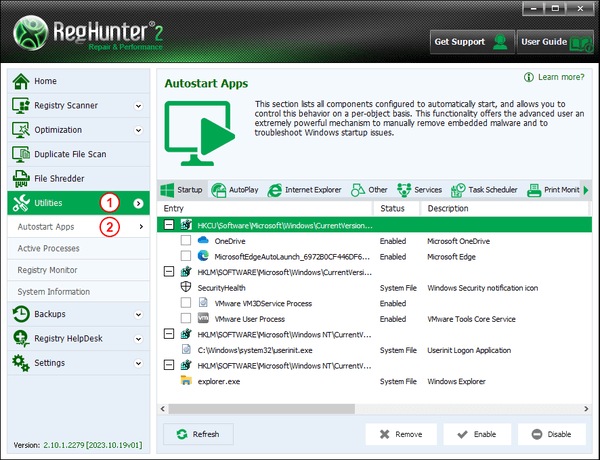Click the Learn more info icon
This screenshot has width=600, height=460.
point(529,77)
